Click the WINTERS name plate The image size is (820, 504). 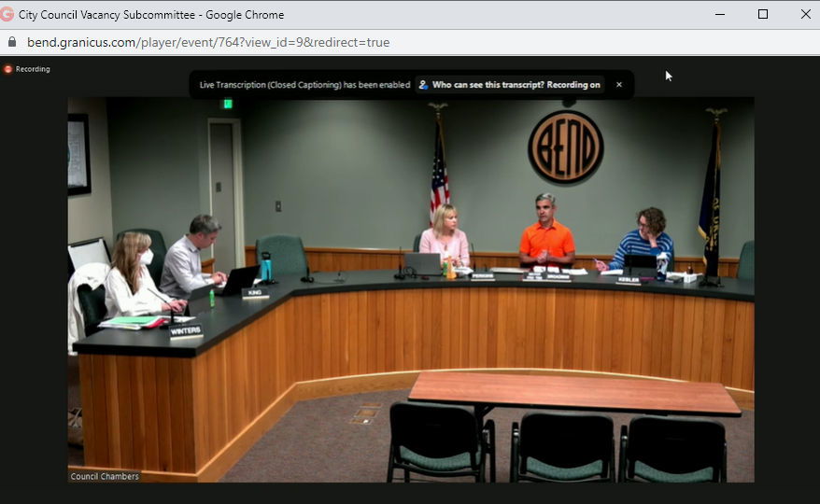pos(186,330)
